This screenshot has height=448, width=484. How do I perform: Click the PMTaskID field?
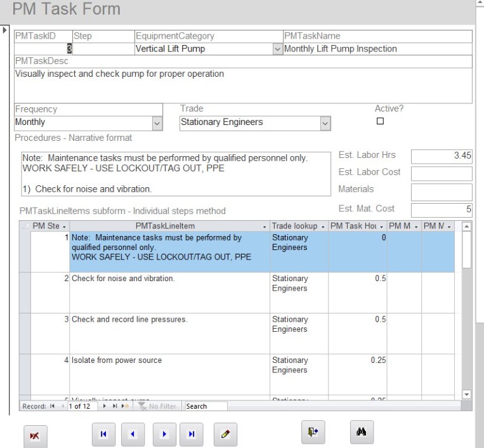pyautogui.click(x=43, y=49)
